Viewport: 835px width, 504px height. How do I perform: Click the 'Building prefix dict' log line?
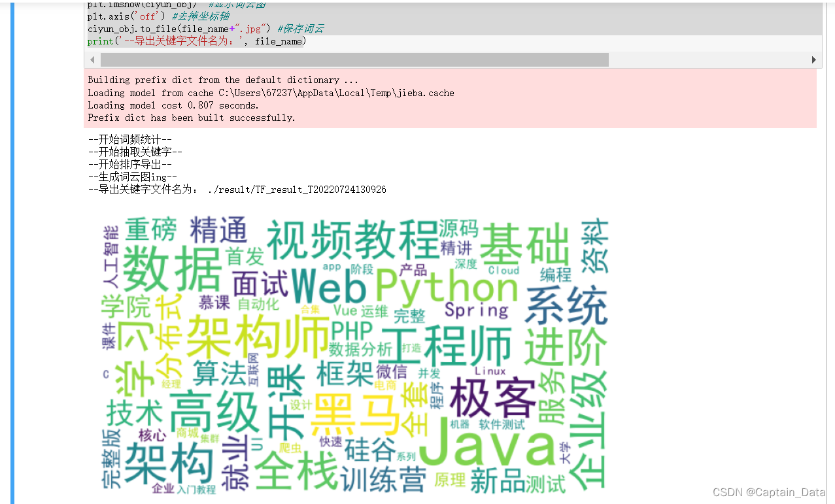click(223, 80)
